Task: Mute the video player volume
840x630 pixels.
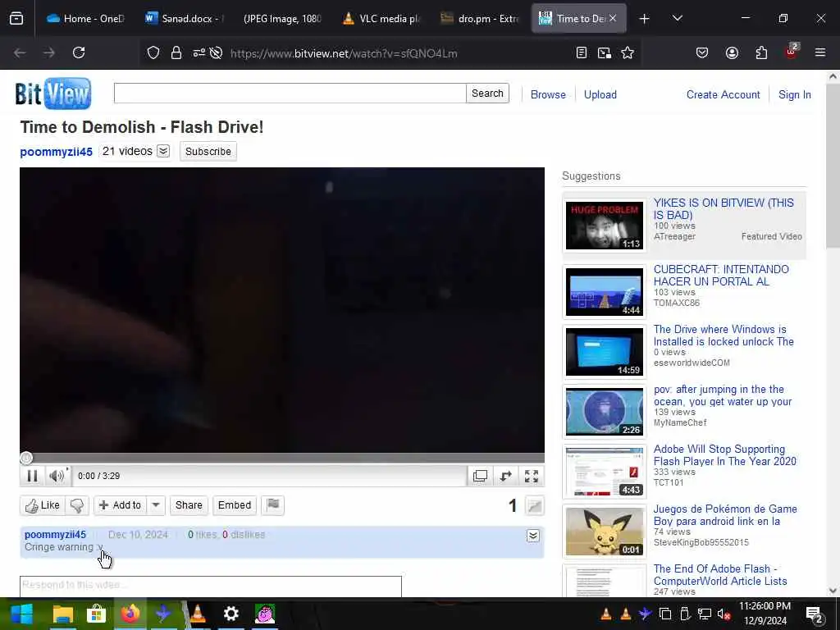Action: coord(57,476)
